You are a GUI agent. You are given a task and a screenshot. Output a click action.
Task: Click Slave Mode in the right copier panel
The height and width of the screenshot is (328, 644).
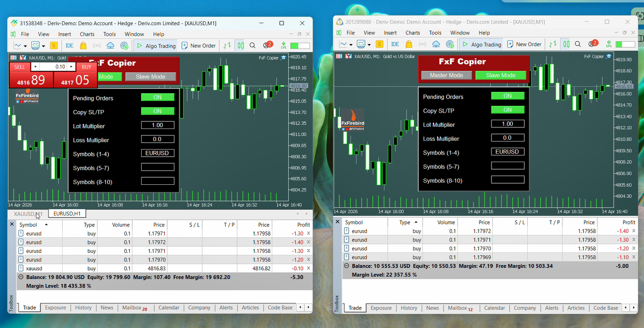[x=501, y=75]
